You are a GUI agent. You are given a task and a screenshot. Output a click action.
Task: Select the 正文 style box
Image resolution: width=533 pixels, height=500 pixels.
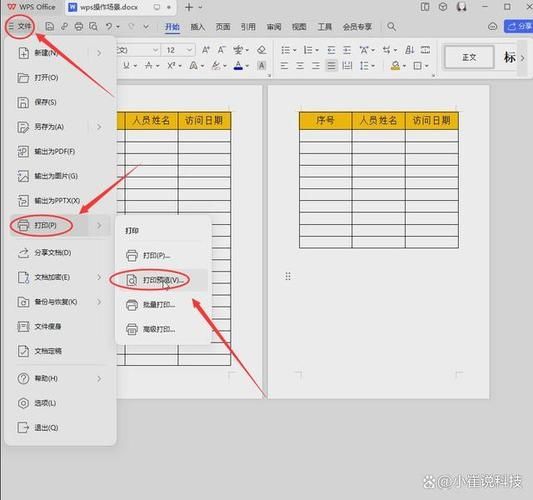pyautogui.click(x=469, y=57)
